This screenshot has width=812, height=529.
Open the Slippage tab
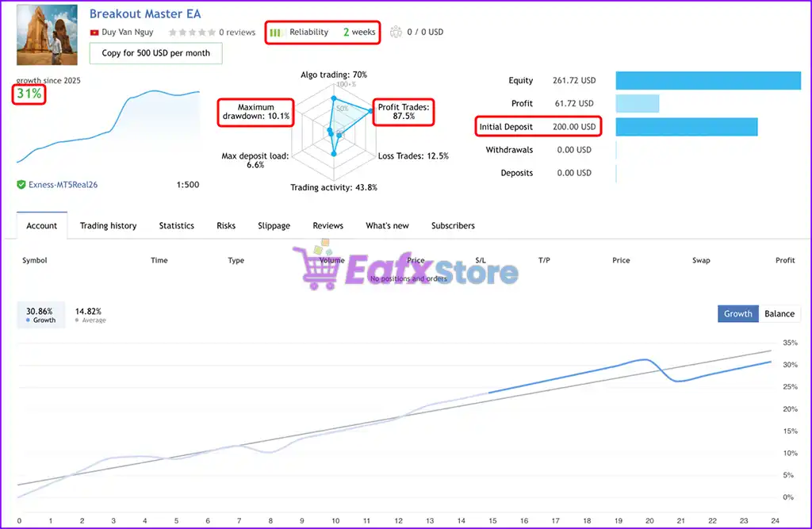tap(274, 226)
